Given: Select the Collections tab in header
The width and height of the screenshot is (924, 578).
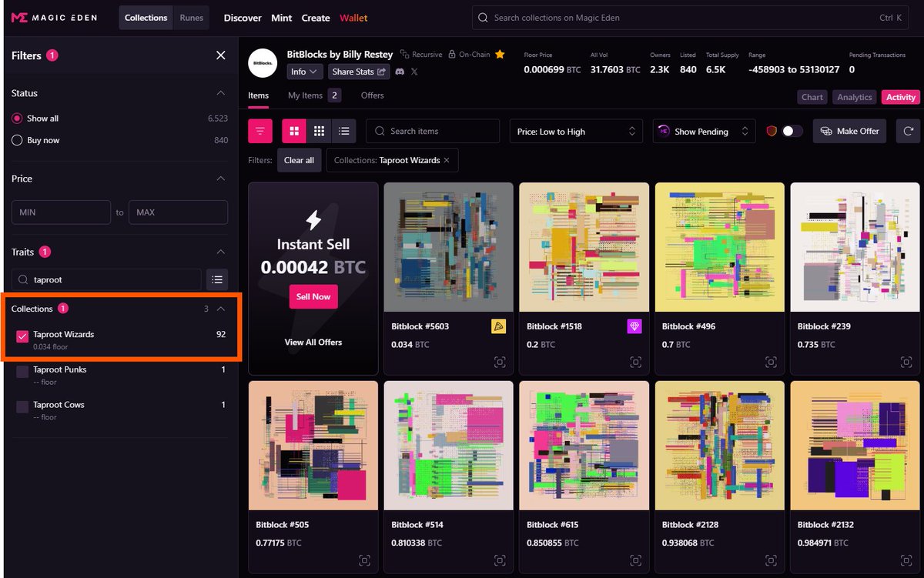Looking at the screenshot, I should [146, 18].
